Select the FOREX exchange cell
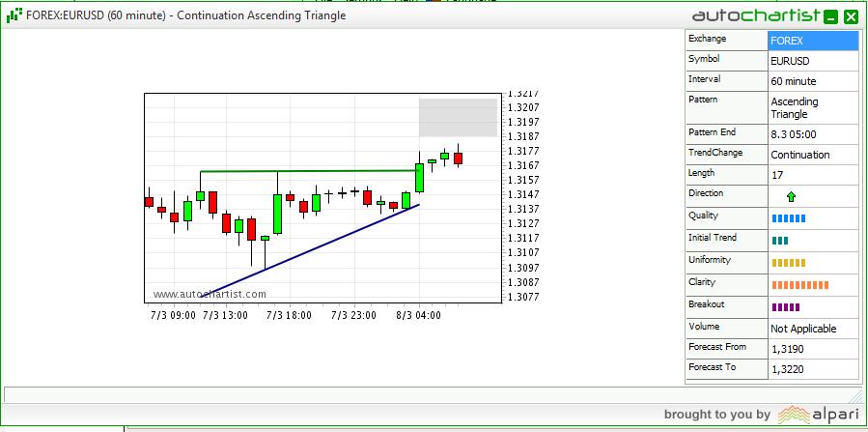Screen dimensions: 868x432 [x=813, y=41]
